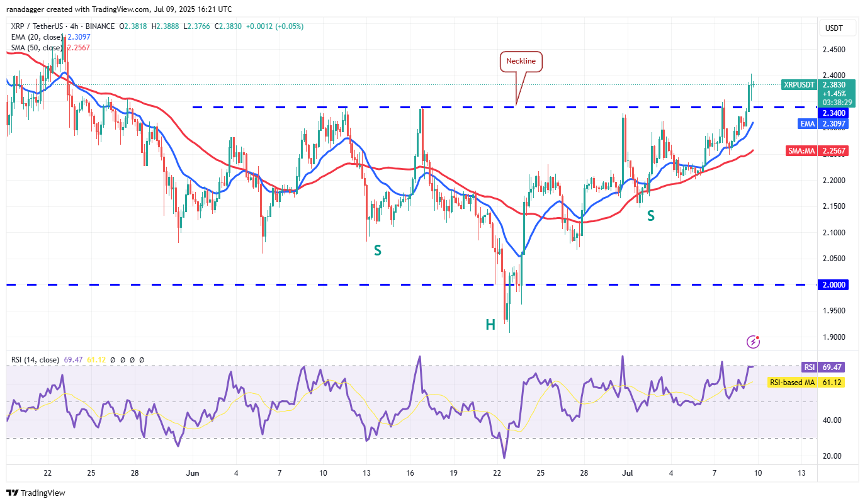Click the right shoulder S label
The width and height of the screenshot is (865, 504).
(650, 216)
